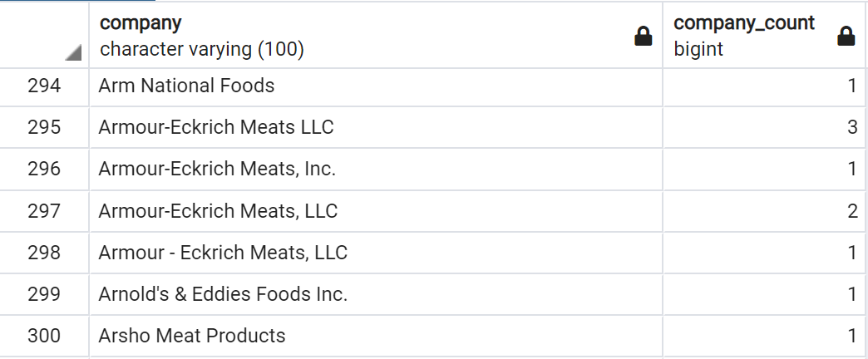The image size is (868, 359).
Task: Select the company column header
Action: click(x=375, y=36)
